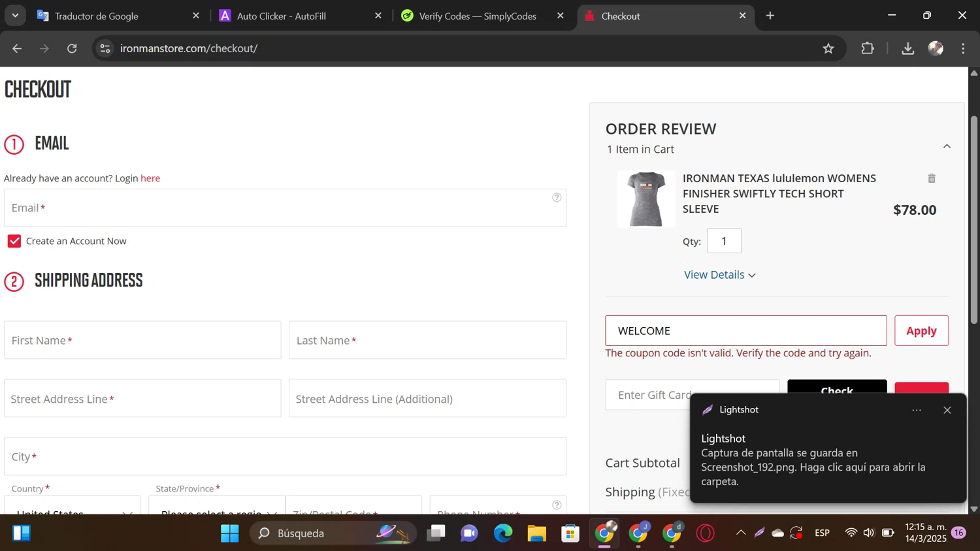Show the email help tooltip icon
Screen dimensions: 980x551
tap(557, 197)
